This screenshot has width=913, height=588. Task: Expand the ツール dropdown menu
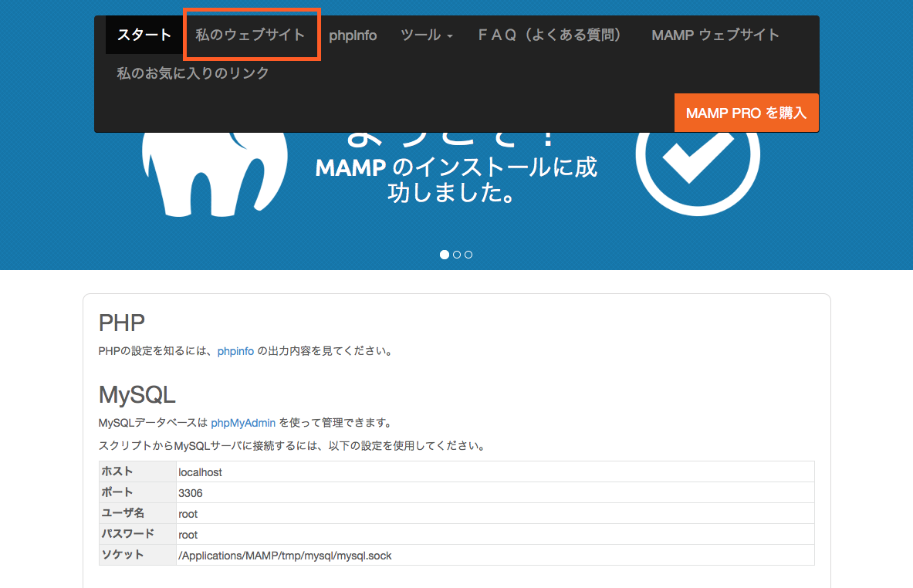click(426, 35)
